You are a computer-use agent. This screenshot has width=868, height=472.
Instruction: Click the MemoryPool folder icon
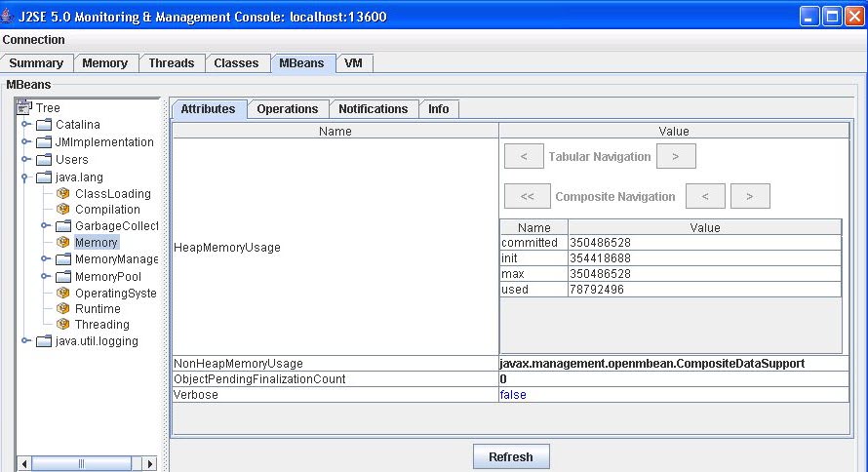pyautogui.click(x=63, y=276)
